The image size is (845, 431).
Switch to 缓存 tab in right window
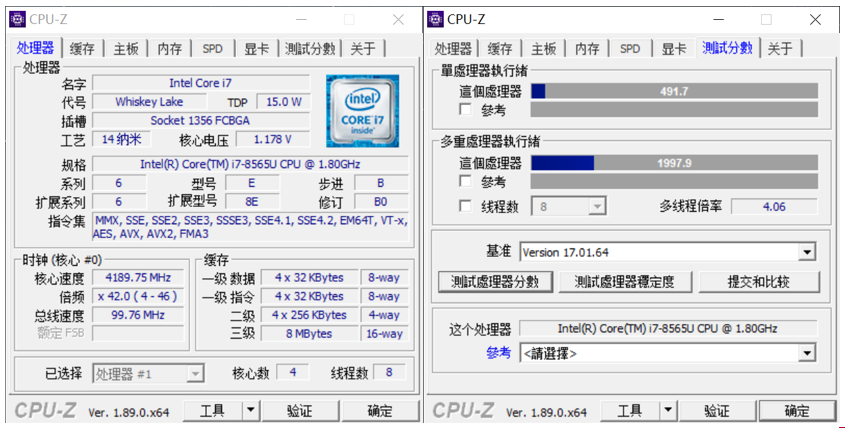click(500, 49)
